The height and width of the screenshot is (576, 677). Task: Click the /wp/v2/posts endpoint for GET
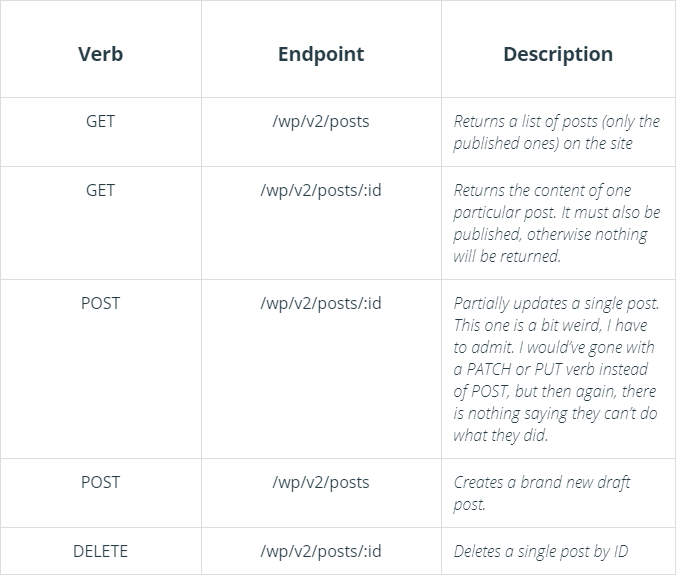pos(320,121)
